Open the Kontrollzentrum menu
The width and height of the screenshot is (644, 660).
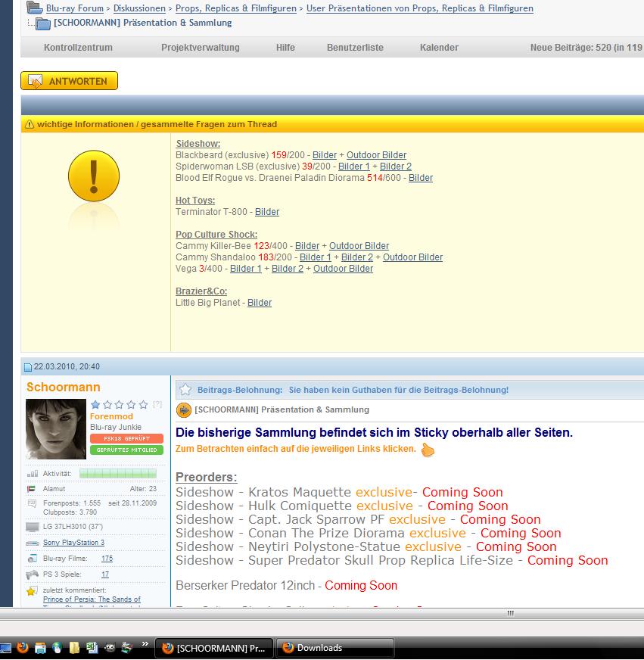pyautogui.click(x=78, y=48)
